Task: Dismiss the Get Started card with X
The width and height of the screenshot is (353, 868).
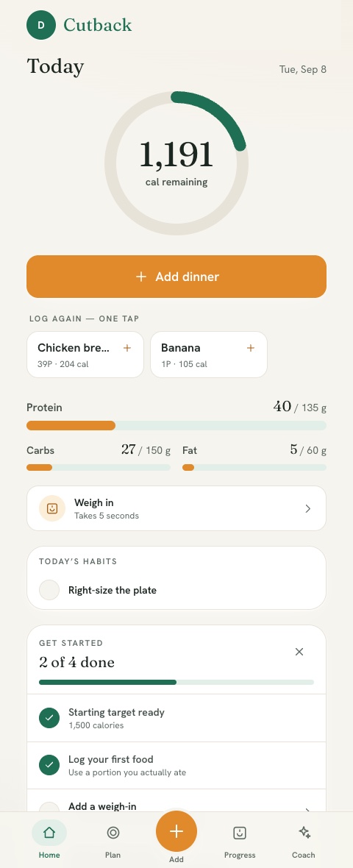Action: [299, 652]
